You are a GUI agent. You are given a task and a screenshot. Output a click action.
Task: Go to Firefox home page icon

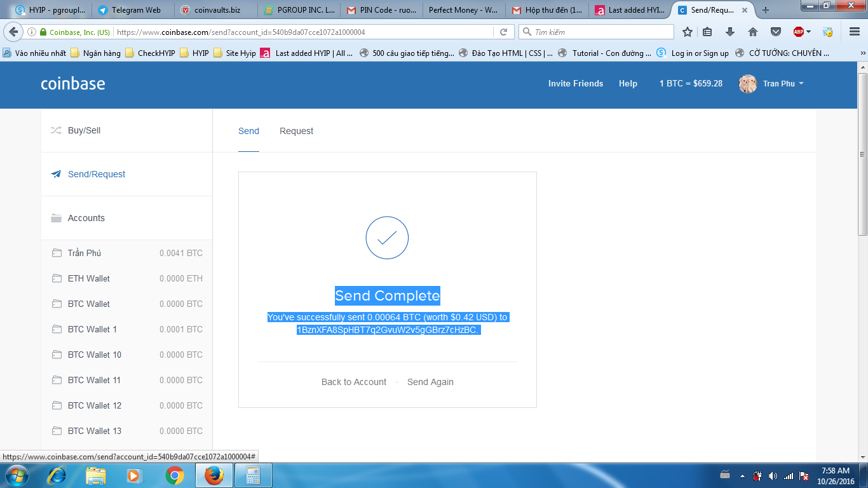pyautogui.click(x=753, y=32)
